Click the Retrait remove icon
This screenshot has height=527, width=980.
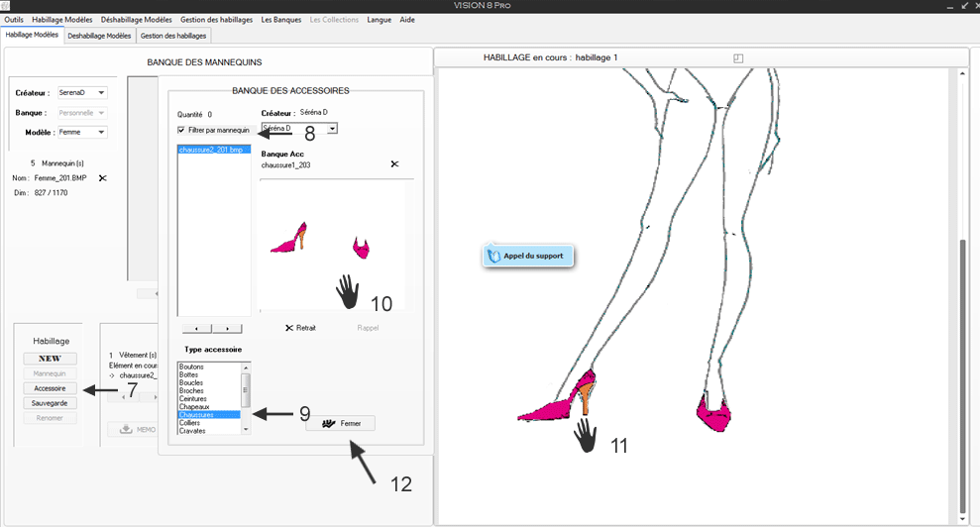pos(289,328)
